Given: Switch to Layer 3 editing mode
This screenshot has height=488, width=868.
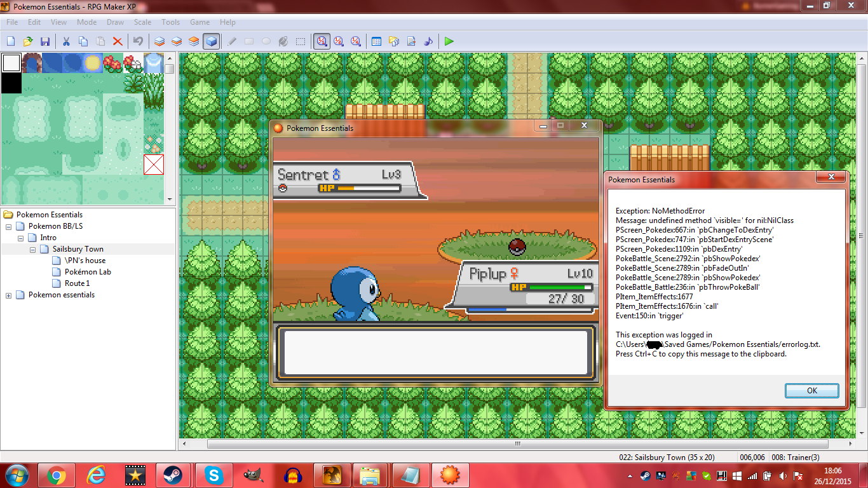Looking at the screenshot, I should pyautogui.click(x=194, y=41).
